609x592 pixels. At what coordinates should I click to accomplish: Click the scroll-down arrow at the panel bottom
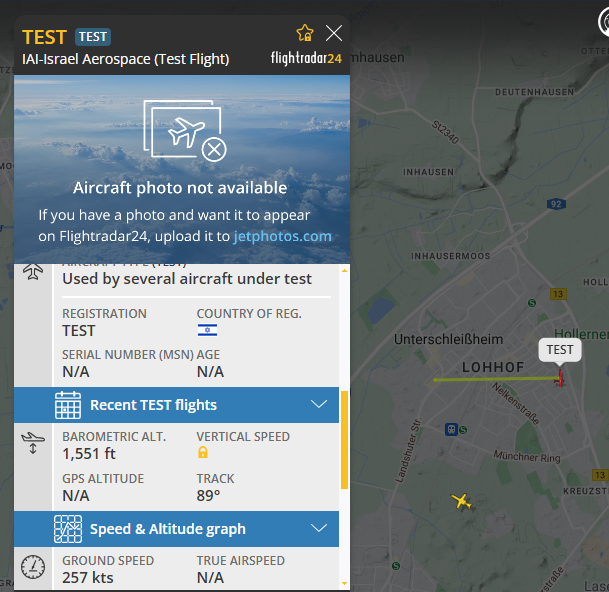coord(345,583)
